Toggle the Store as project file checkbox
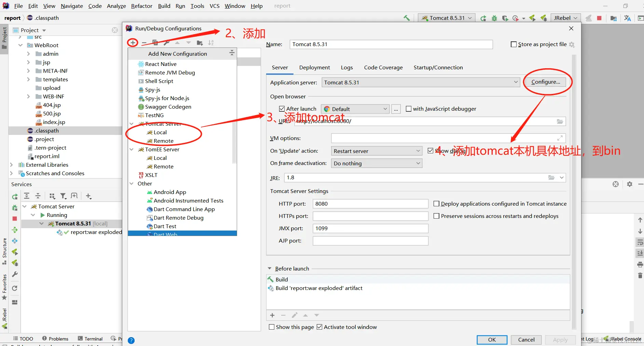Screen dimensions: 644x346 pyautogui.click(x=513, y=44)
